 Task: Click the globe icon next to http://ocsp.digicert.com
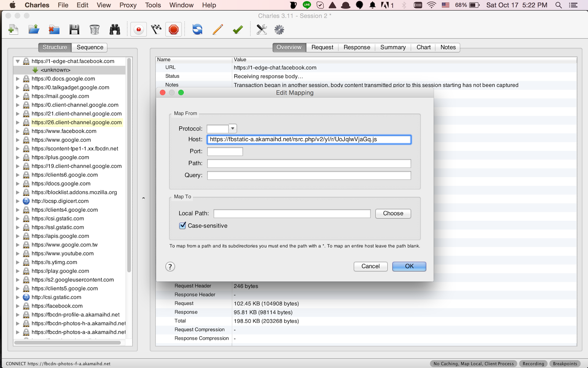click(26, 201)
